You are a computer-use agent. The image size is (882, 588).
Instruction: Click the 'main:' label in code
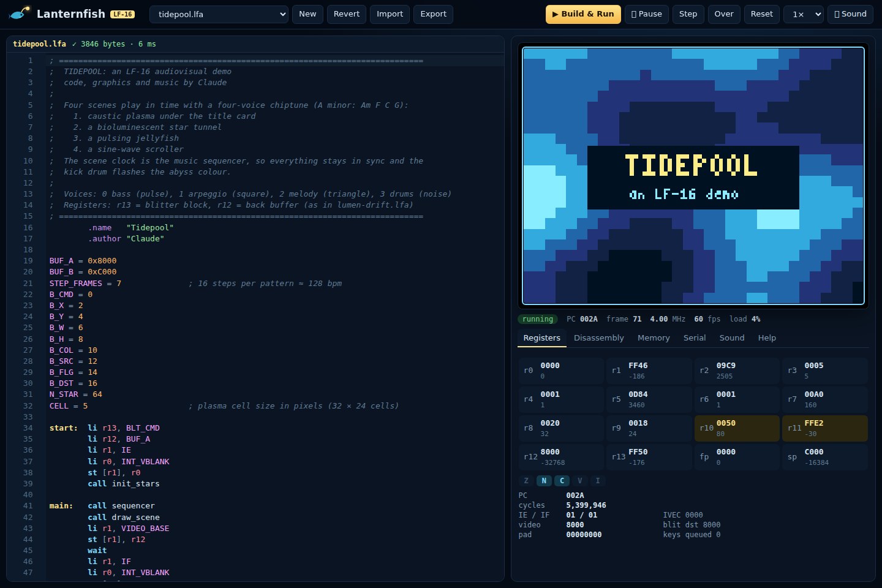[61, 506]
